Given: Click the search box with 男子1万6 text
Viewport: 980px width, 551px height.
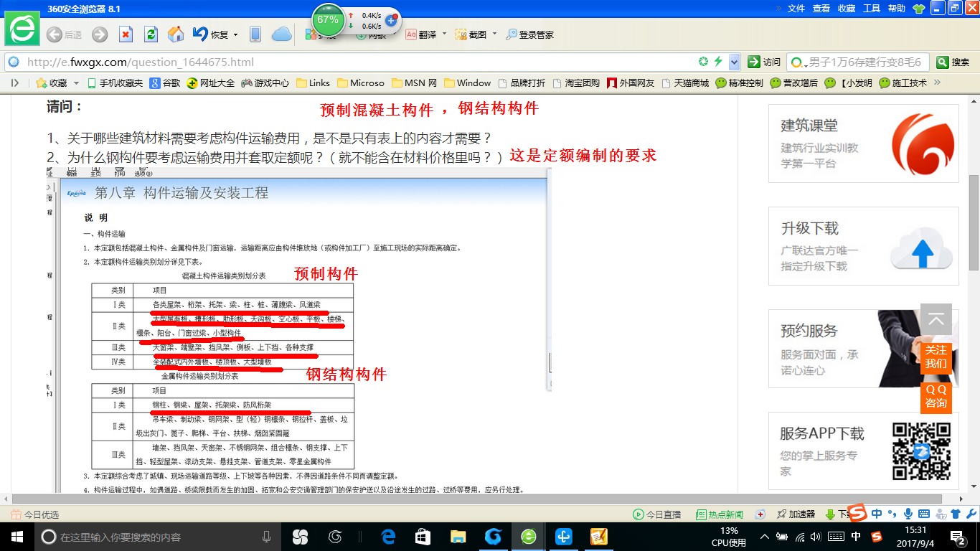Looking at the screenshot, I should click(865, 62).
